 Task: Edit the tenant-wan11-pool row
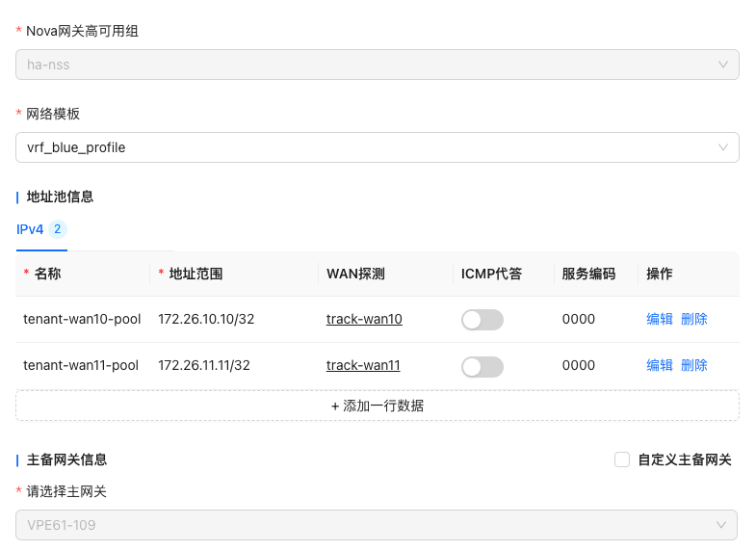point(660,366)
